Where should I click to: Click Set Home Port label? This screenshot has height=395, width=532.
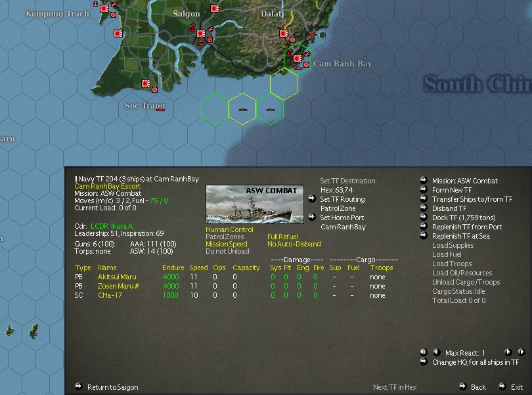pyautogui.click(x=342, y=218)
